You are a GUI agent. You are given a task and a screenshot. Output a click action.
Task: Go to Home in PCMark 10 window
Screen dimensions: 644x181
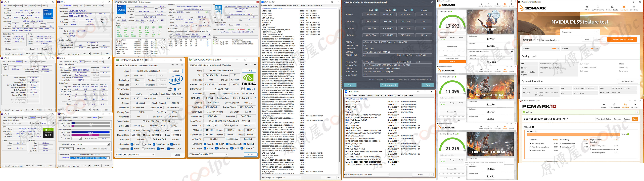[x=603, y=106]
